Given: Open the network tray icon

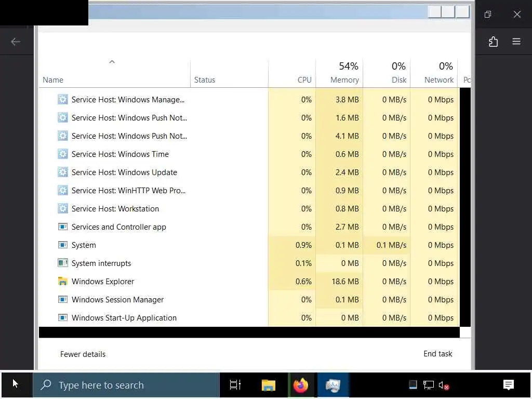Looking at the screenshot, I should (428, 385).
